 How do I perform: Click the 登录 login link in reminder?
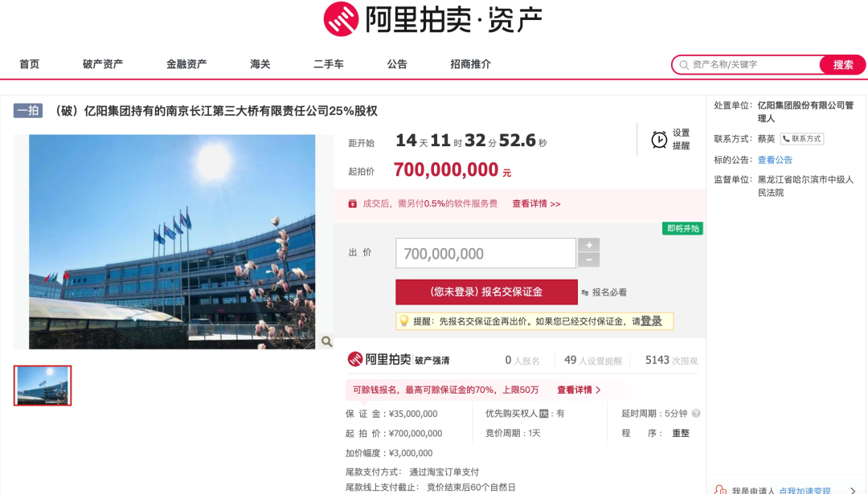651,320
